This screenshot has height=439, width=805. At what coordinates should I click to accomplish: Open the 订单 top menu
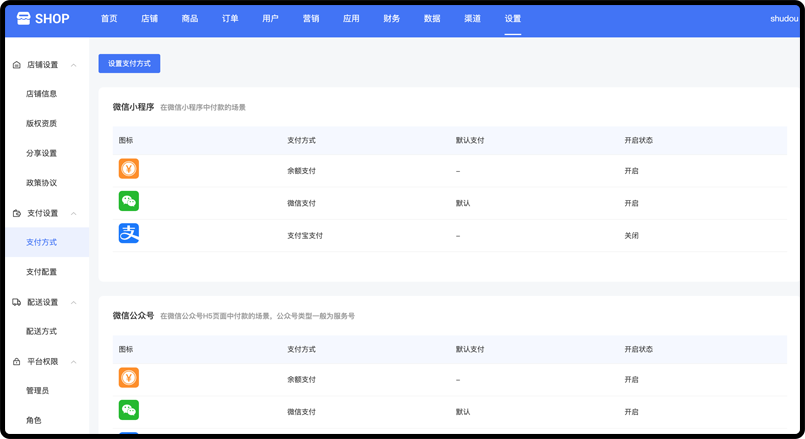230,18
